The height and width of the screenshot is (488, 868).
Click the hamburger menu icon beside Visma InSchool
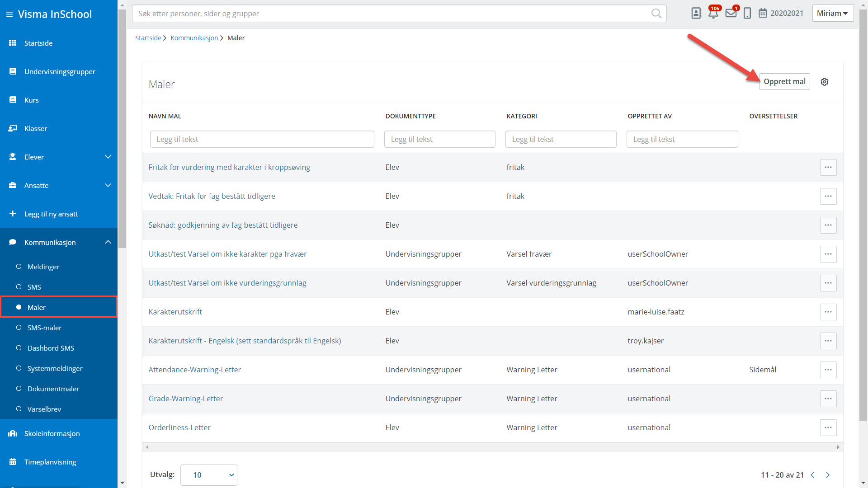pos(9,14)
